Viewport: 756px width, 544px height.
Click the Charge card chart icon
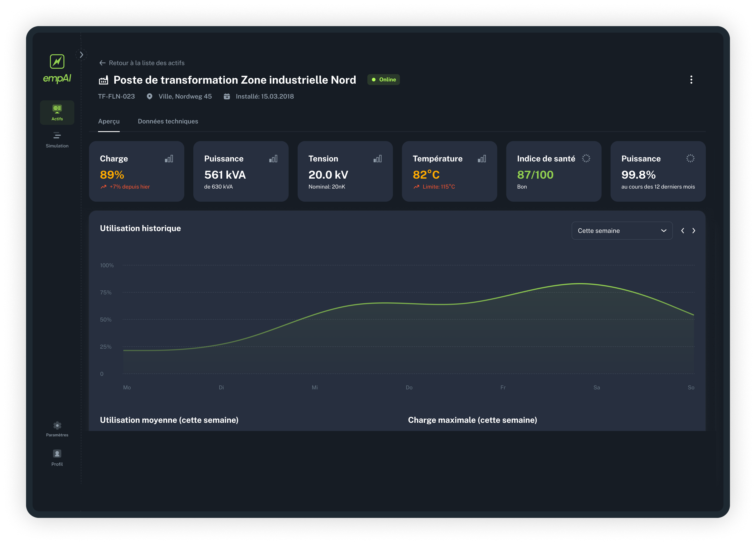pyautogui.click(x=169, y=159)
